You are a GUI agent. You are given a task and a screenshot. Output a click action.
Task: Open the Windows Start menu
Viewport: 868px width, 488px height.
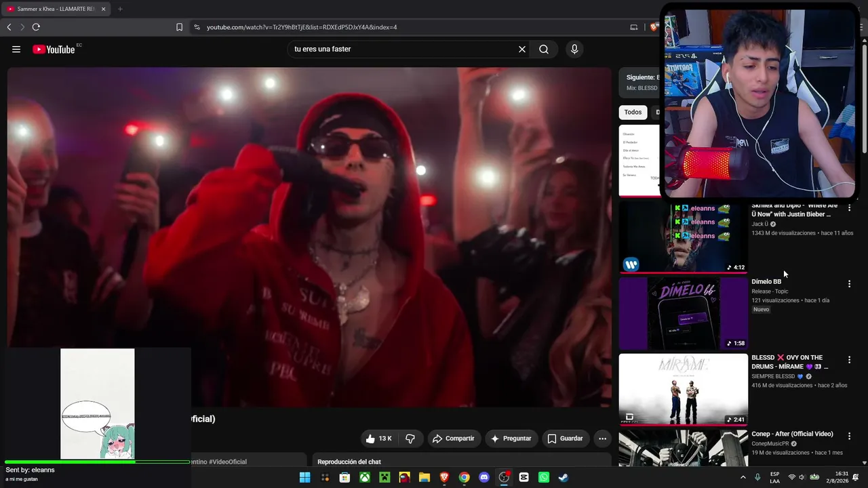click(305, 477)
